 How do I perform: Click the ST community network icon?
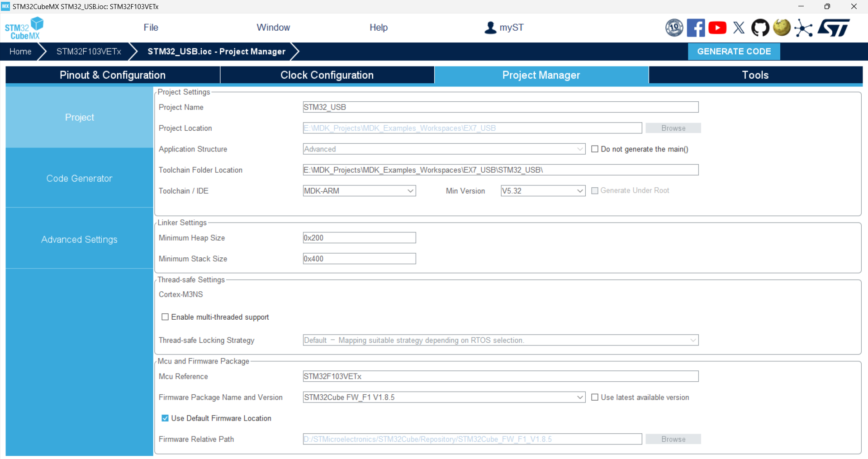pyautogui.click(x=803, y=28)
